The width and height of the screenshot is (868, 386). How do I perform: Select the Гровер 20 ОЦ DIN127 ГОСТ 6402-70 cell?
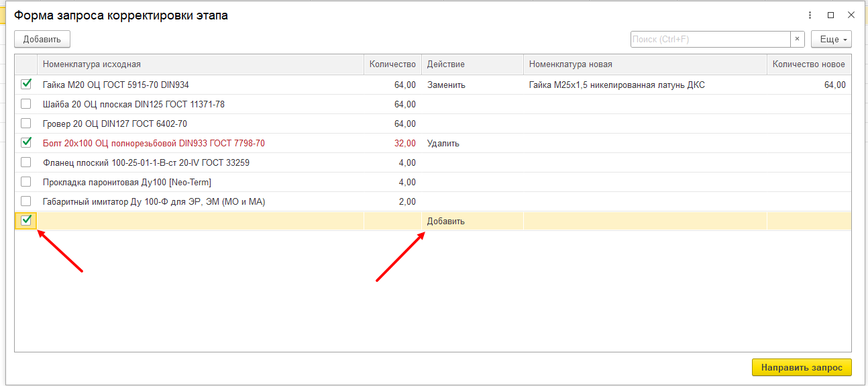click(201, 124)
